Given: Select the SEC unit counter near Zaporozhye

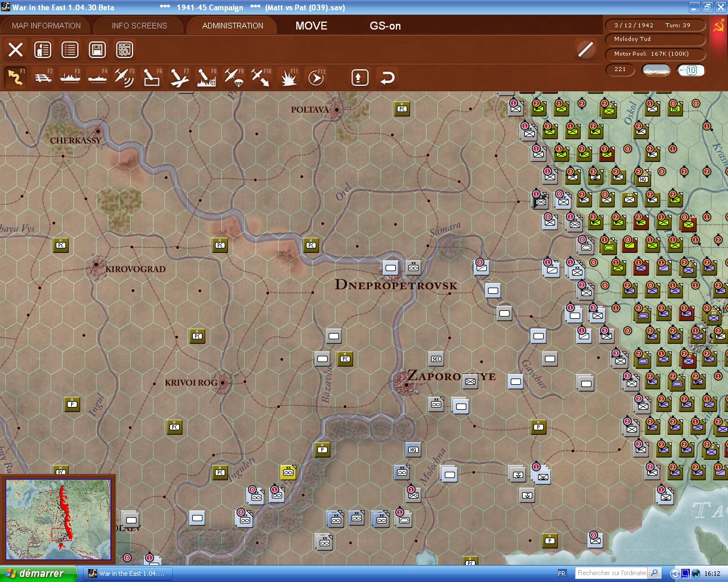Looking at the screenshot, I should click(x=436, y=359).
